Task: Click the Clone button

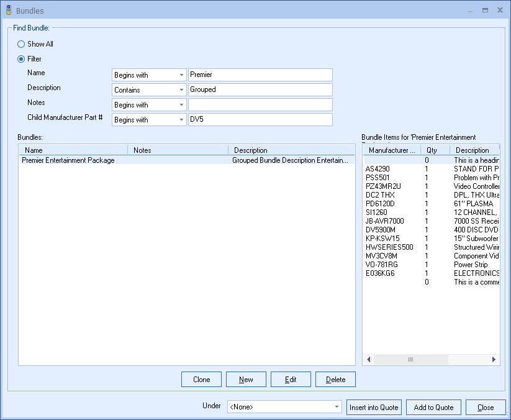Action: pos(201,380)
